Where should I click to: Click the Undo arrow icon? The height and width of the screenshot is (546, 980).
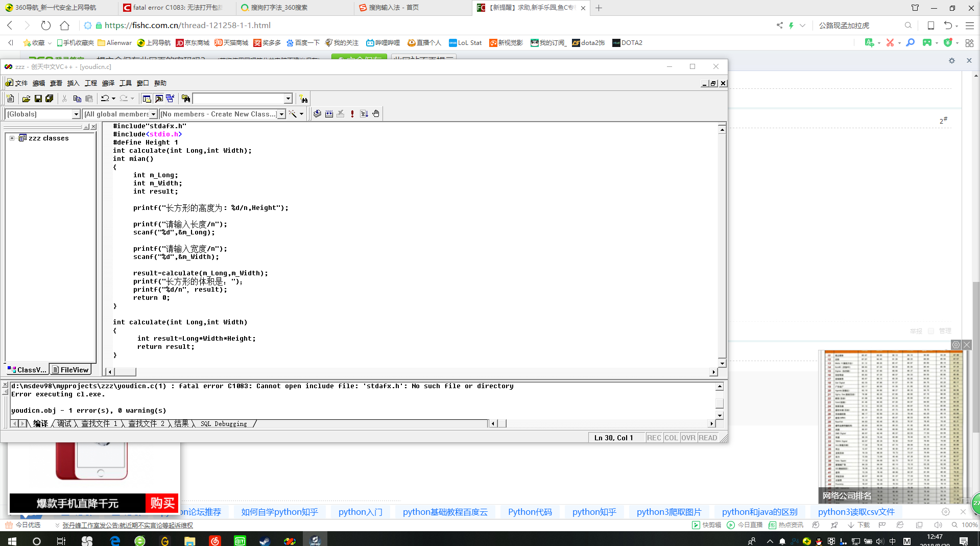pyautogui.click(x=105, y=99)
